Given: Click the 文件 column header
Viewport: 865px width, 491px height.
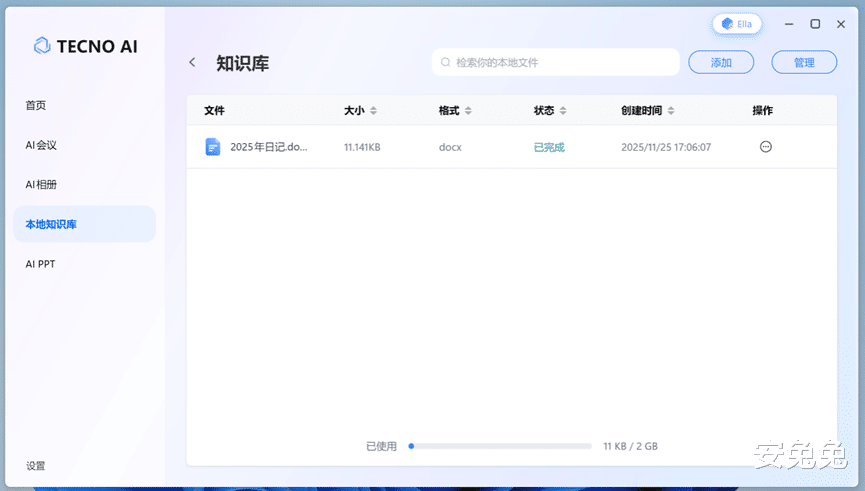Looking at the screenshot, I should [x=214, y=110].
